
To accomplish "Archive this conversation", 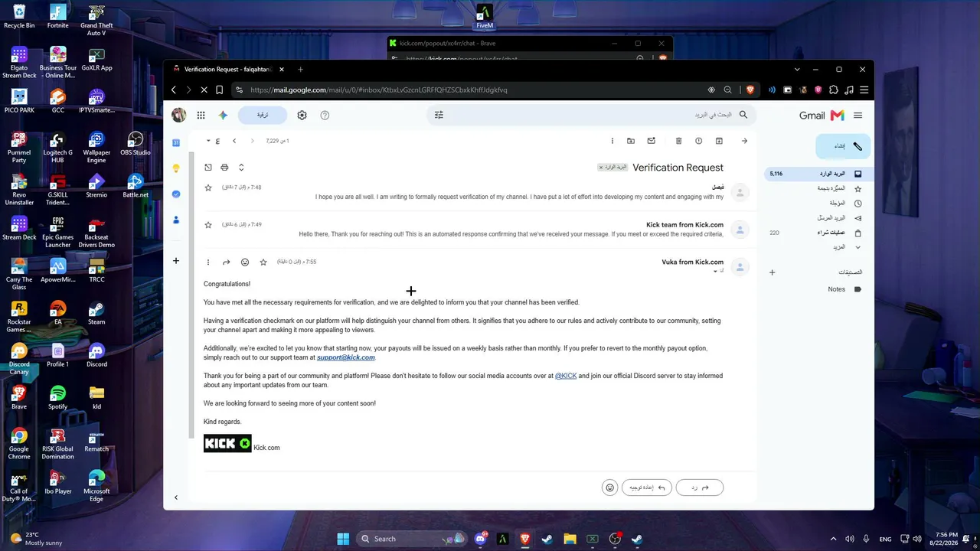I will pos(719,141).
